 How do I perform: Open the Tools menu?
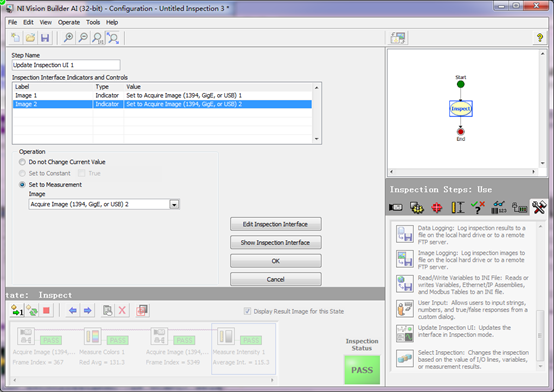[x=93, y=22]
